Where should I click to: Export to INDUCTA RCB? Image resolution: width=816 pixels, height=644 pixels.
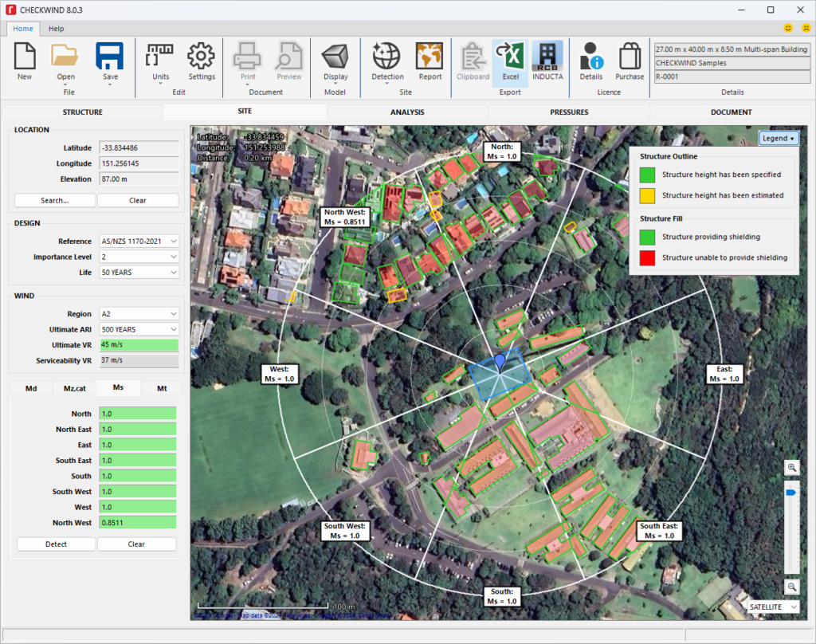click(547, 57)
